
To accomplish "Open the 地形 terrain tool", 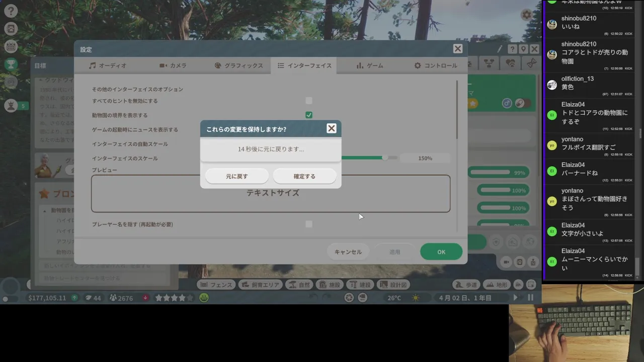I will click(x=497, y=285).
